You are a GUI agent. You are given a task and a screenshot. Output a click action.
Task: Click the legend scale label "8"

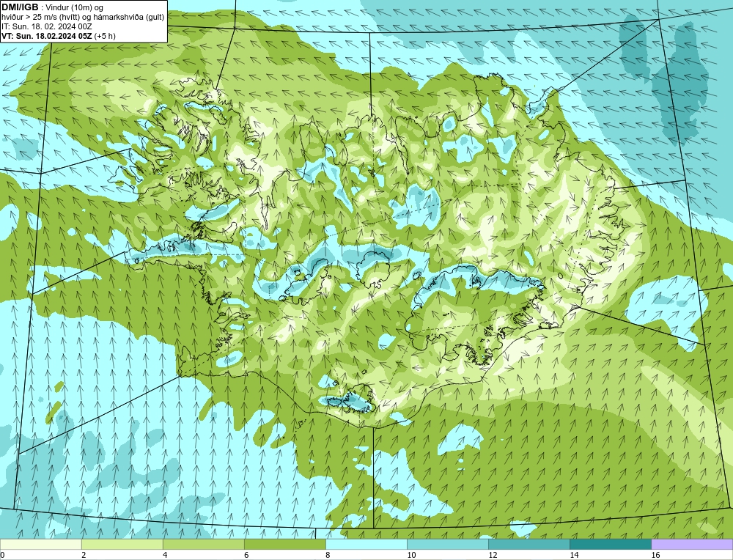(x=328, y=555)
